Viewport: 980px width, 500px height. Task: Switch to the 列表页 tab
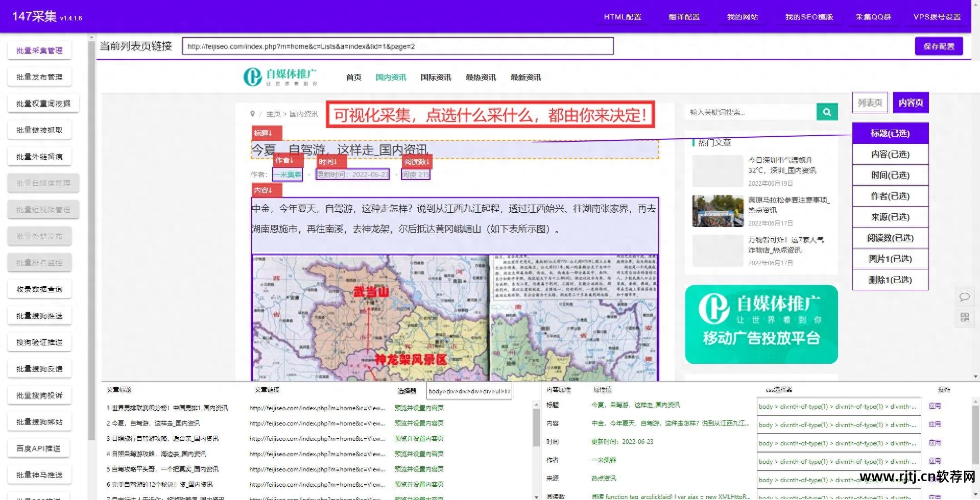870,103
